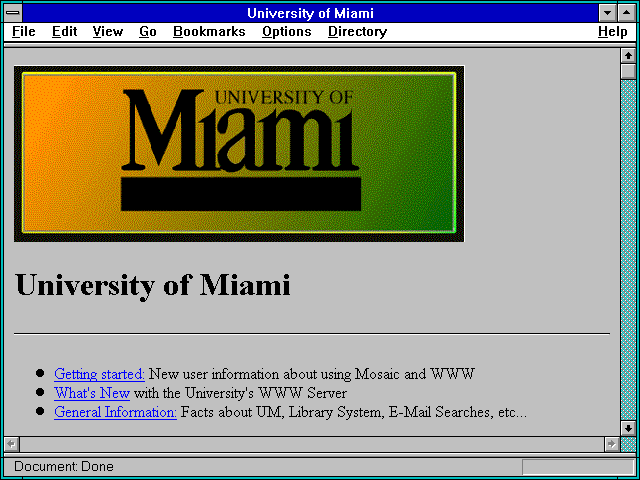640x480 pixels.
Task: Open the View menu
Action: click(x=108, y=32)
